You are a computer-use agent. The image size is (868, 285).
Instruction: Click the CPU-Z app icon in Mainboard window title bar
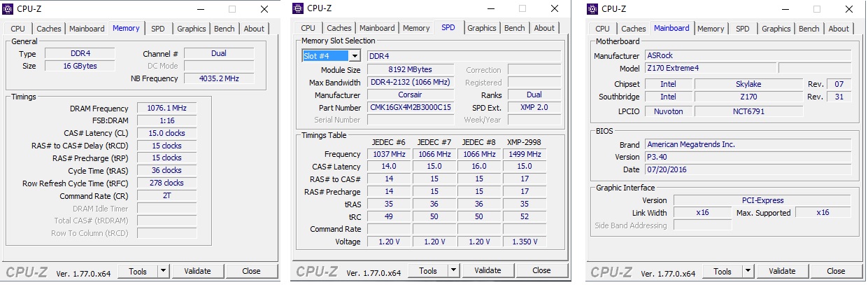coord(592,9)
